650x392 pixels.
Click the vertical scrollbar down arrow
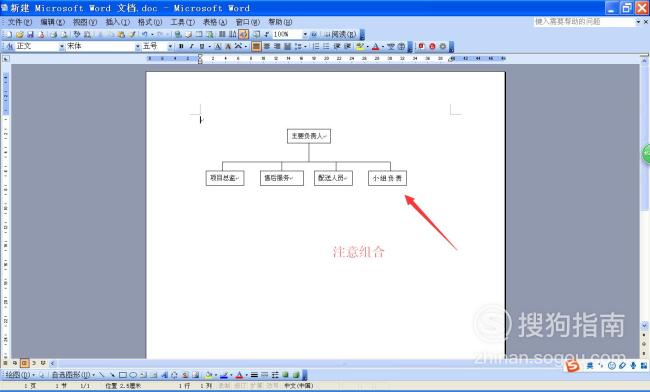[x=645, y=326]
